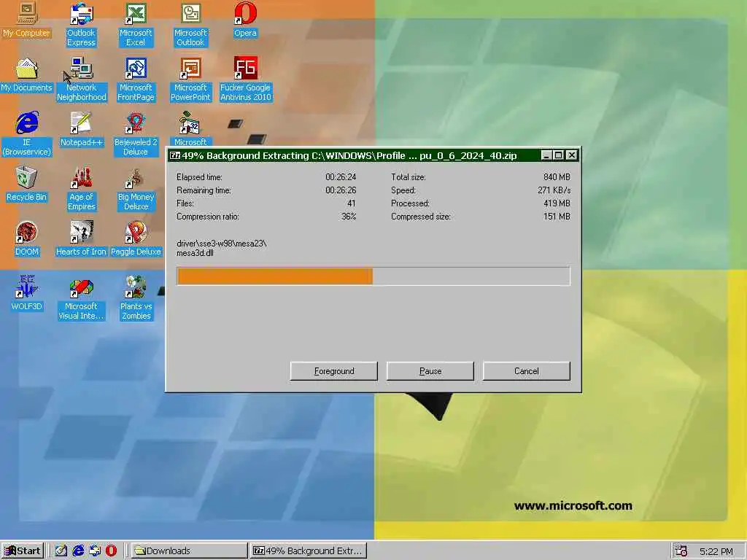Start Big Money Deluxe shortcut

pyautogui.click(x=136, y=189)
